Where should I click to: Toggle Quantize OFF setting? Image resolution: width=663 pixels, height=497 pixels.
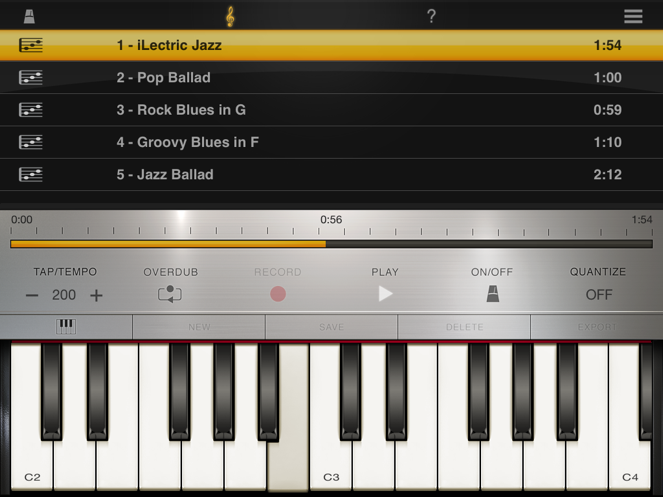pyautogui.click(x=599, y=294)
